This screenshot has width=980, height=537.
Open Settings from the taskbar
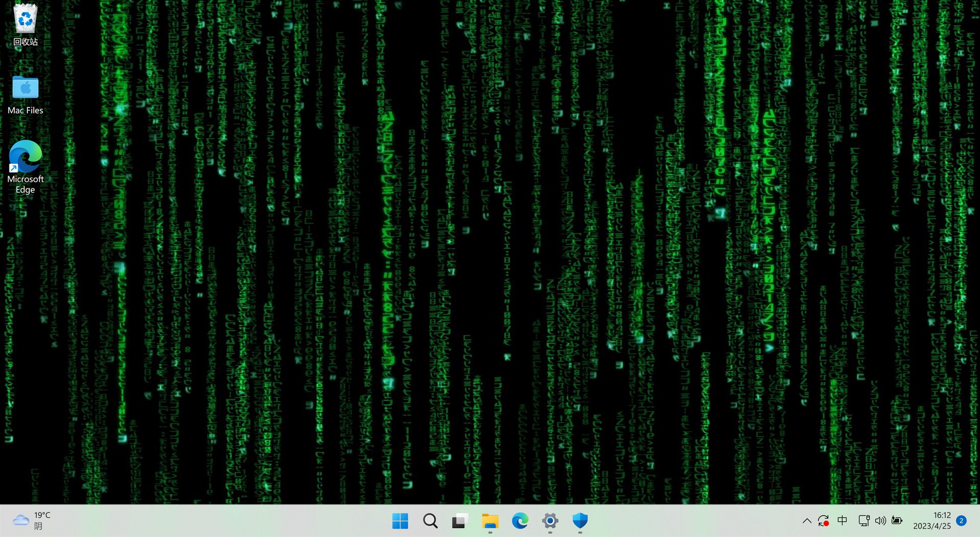coord(549,521)
